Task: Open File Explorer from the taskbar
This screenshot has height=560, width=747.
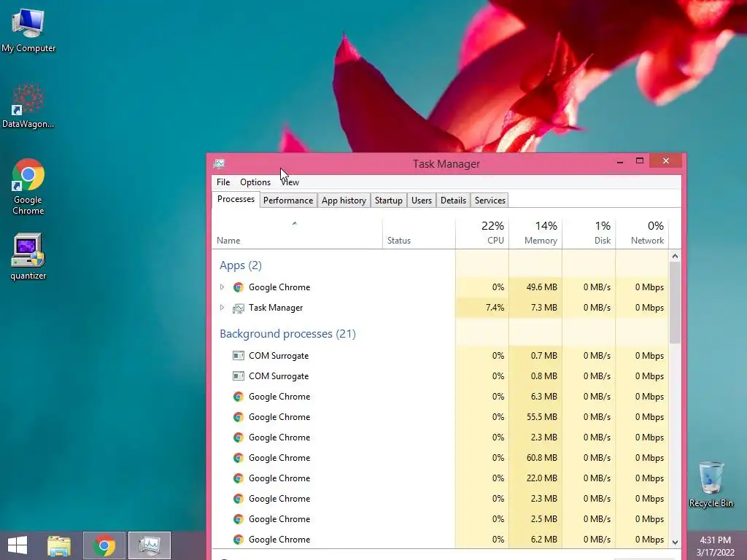Action: [59, 545]
